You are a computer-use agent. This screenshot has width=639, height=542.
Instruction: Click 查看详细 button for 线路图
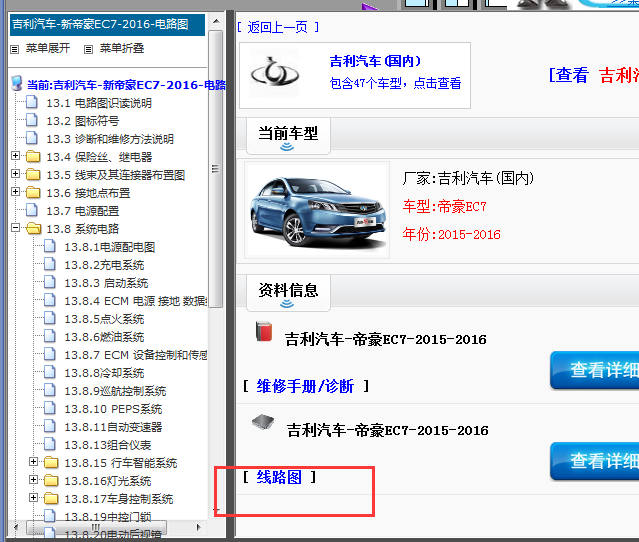coord(595,461)
